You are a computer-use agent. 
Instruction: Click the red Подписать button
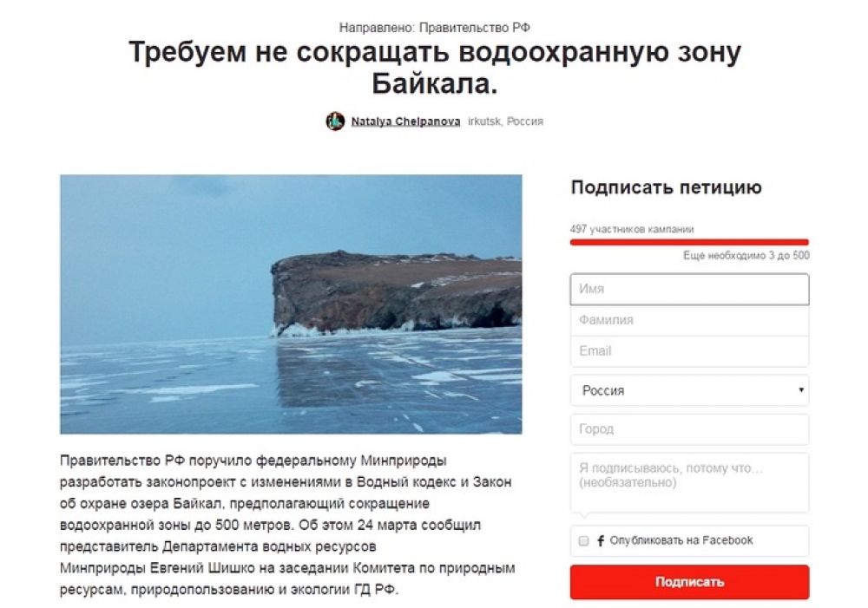click(x=689, y=581)
